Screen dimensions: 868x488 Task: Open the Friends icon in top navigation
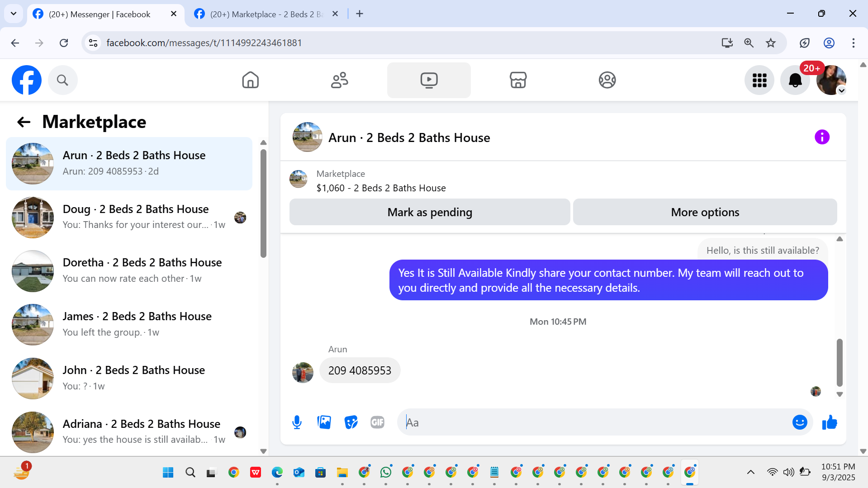click(x=339, y=80)
